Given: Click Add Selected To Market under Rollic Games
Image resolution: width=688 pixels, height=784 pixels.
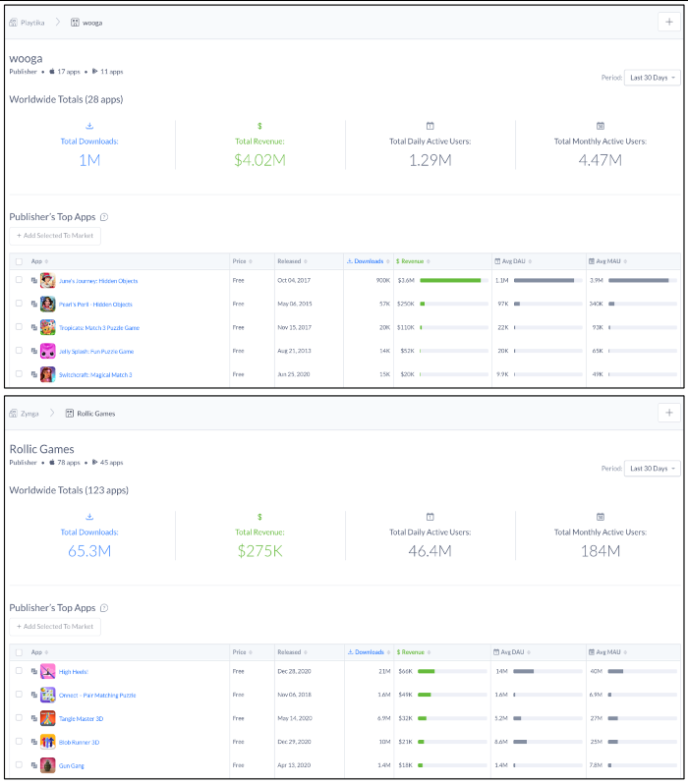Looking at the screenshot, I should pos(56,626).
